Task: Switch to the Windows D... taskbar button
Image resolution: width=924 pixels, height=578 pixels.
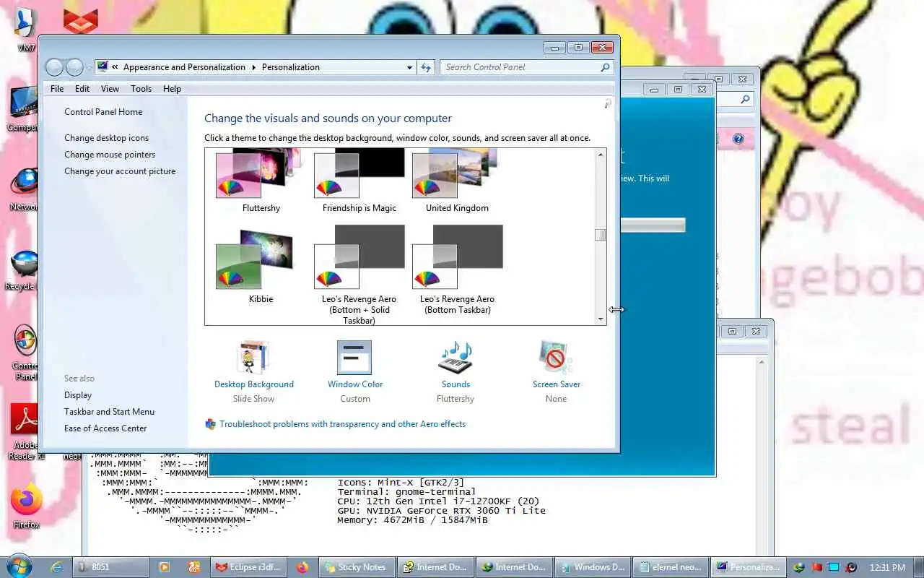Action: [593, 567]
